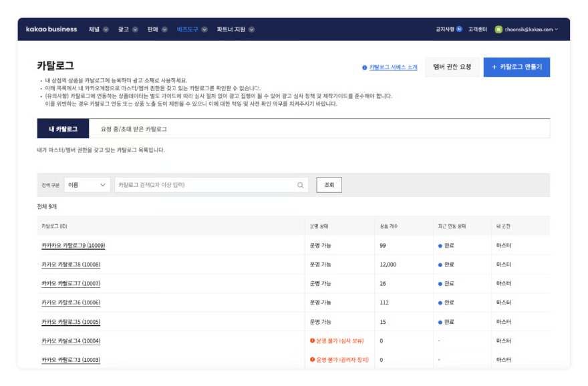This screenshot has height=386, width=588.
Task: Expand the 판매 dropdown chevron
Action: tap(164, 29)
